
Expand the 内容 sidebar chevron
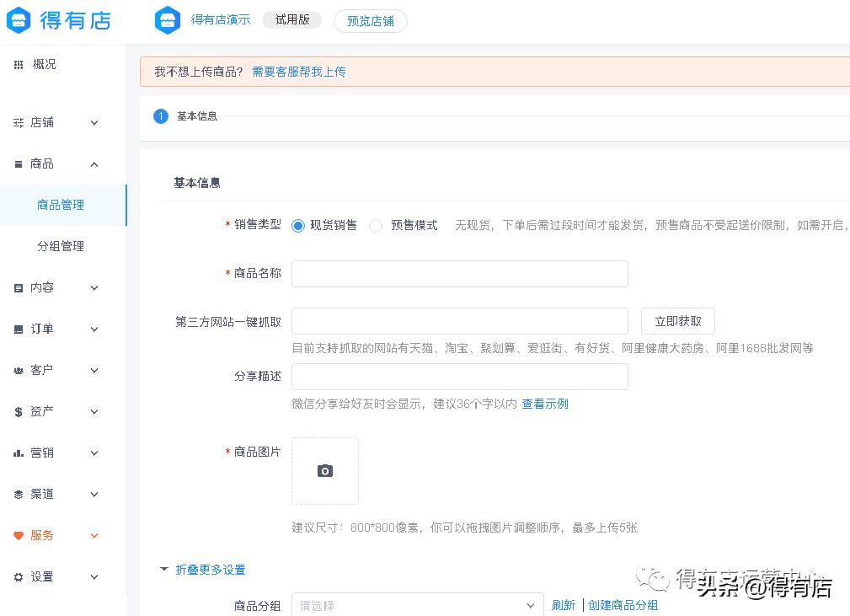[94, 287]
